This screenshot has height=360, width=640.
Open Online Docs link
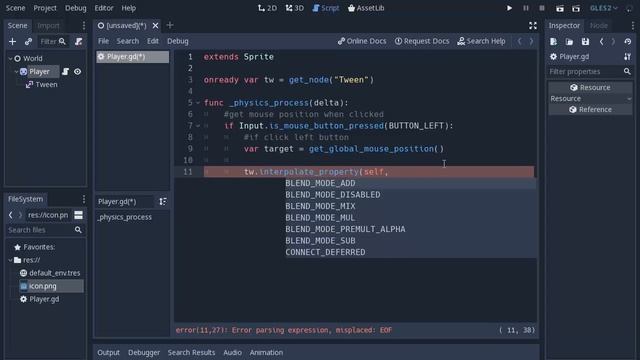(x=362, y=41)
